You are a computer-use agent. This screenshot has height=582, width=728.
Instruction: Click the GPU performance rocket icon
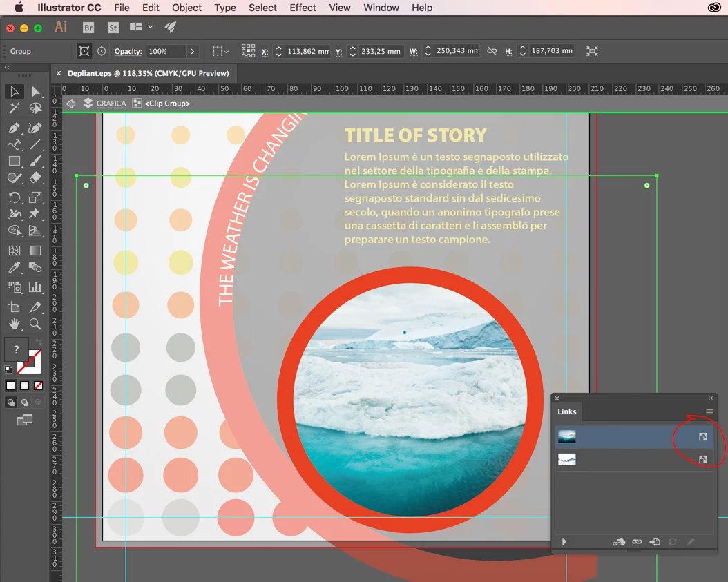click(x=171, y=28)
